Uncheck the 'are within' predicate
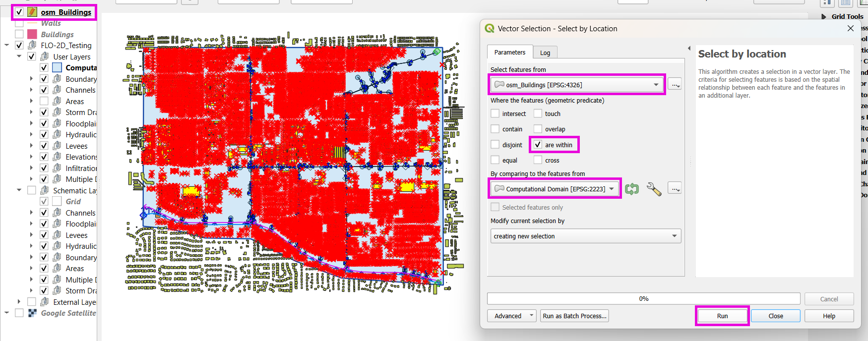868x341 pixels. [538, 145]
